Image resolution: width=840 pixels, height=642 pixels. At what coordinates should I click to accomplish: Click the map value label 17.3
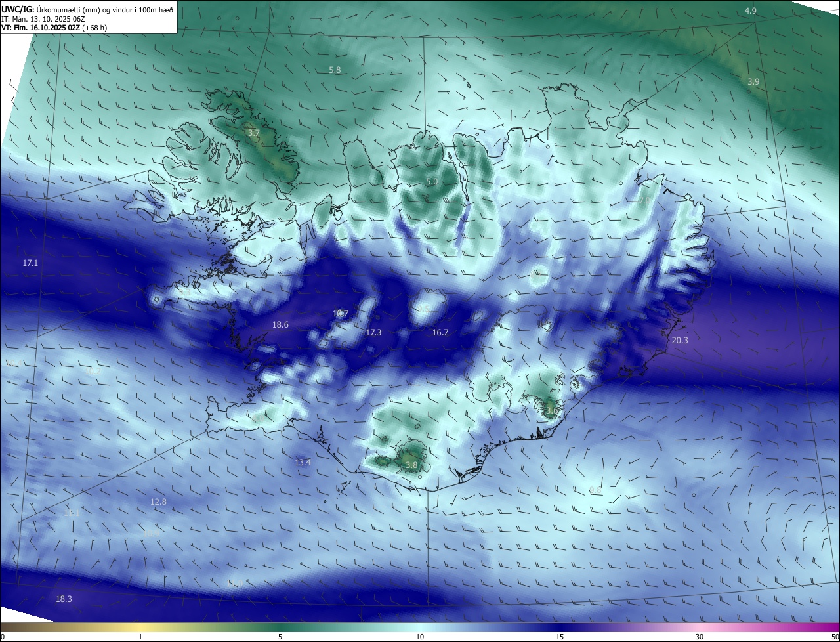[x=373, y=333]
